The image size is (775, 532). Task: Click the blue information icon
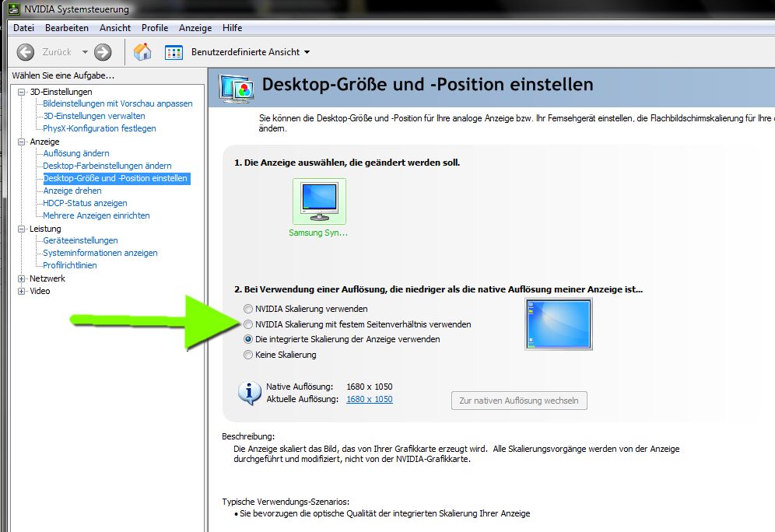pyautogui.click(x=249, y=394)
